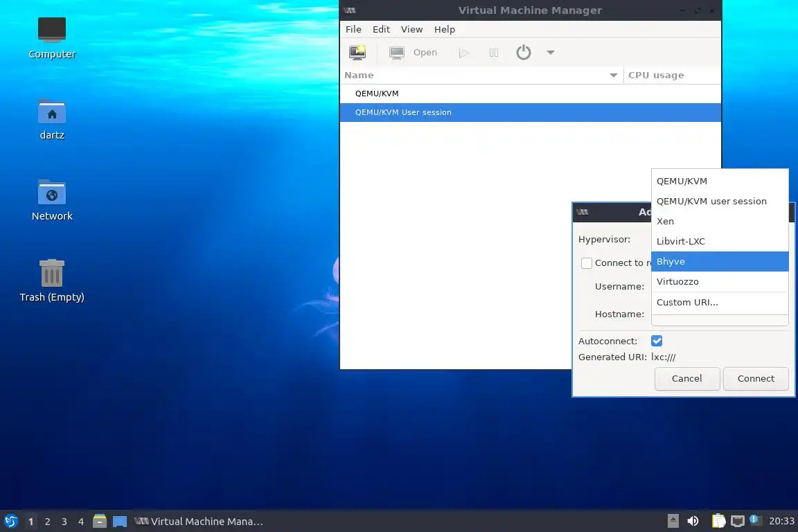Choose QEMU/KVM user session in dropdown
Image resolution: width=798 pixels, height=532 pixels.
tap(720, 201)
